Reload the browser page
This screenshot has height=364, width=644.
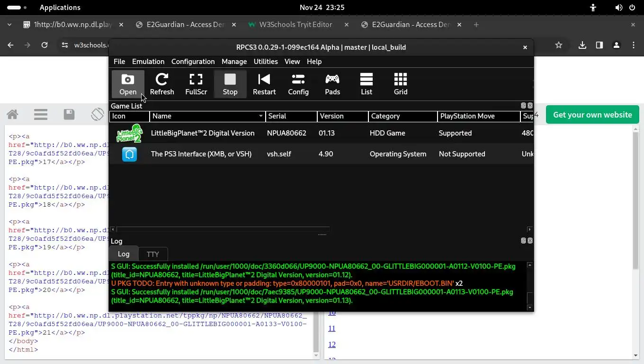[45, 45]
